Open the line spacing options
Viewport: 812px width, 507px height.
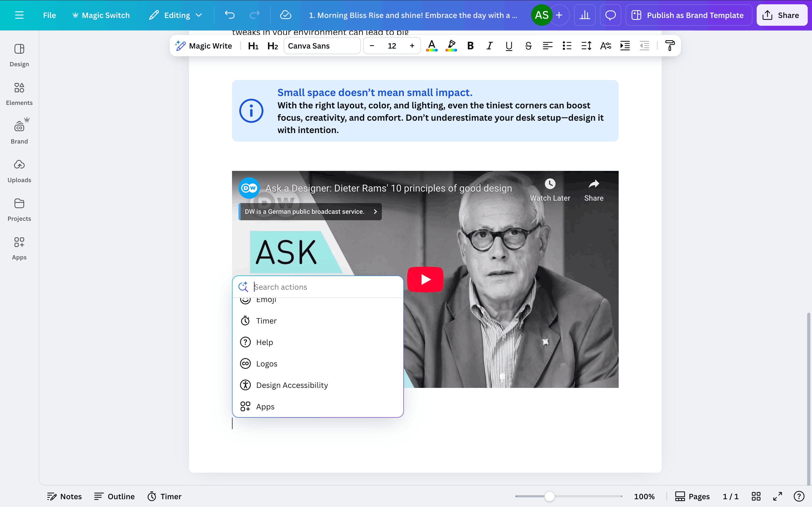[x=586, y=46]
